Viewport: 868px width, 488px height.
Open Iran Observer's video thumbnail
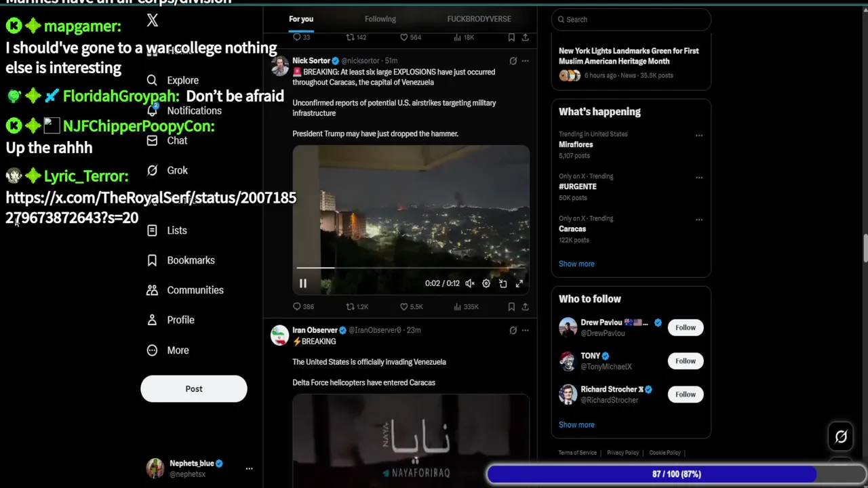click(411, 441)
